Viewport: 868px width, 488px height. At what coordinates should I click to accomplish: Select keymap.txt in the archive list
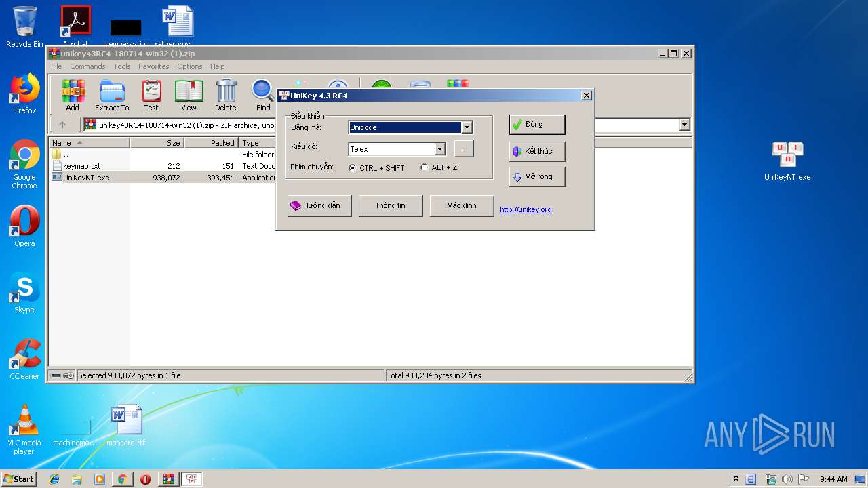click(81, 166)
